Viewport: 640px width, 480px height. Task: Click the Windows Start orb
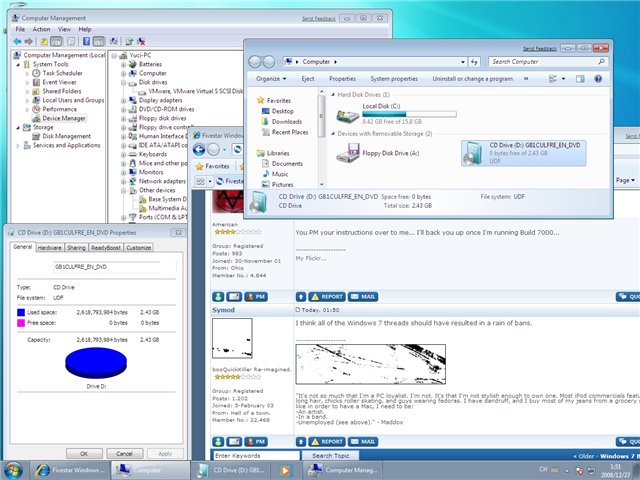pyautogui.click(x=13, y=470)
